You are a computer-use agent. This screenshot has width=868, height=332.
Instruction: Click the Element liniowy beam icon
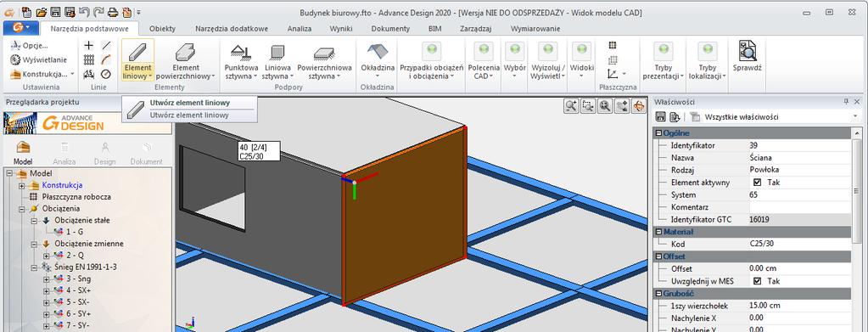click(x=137, y=52)
